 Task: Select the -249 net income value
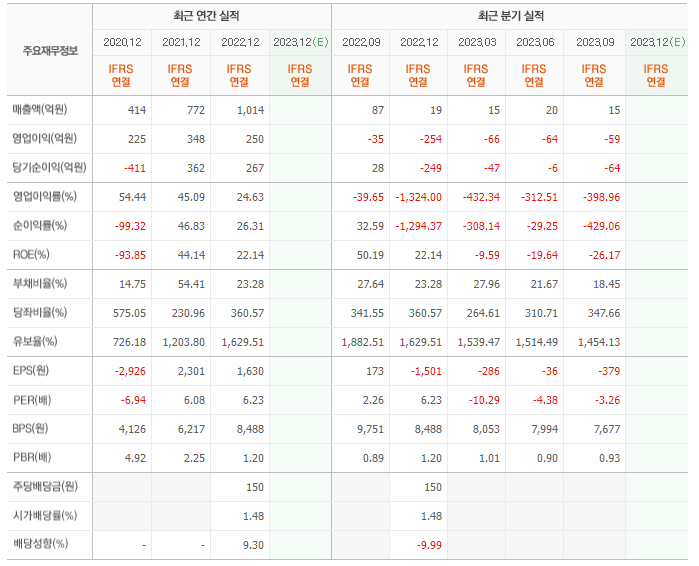click(431, 168)
